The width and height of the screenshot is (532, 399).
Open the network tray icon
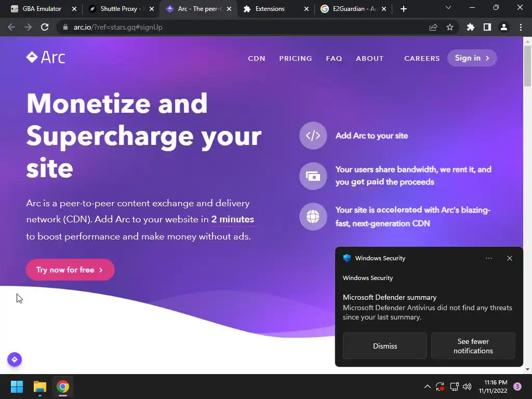[x=454, y=387]
